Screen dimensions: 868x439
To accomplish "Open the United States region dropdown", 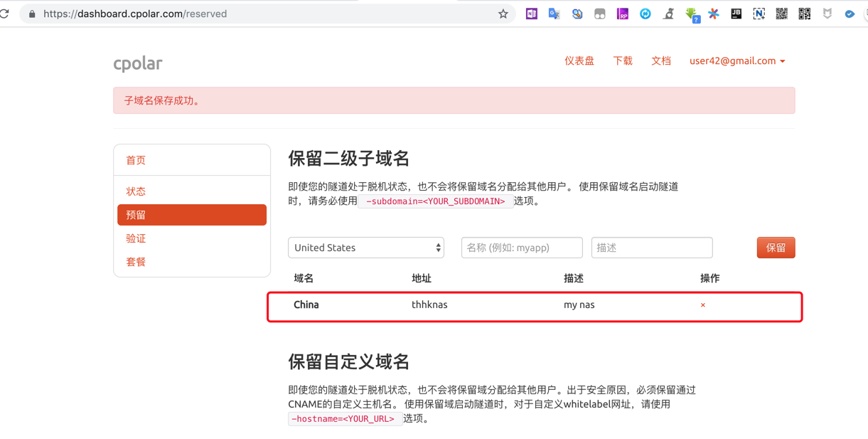I will click(x=366, y=248).
